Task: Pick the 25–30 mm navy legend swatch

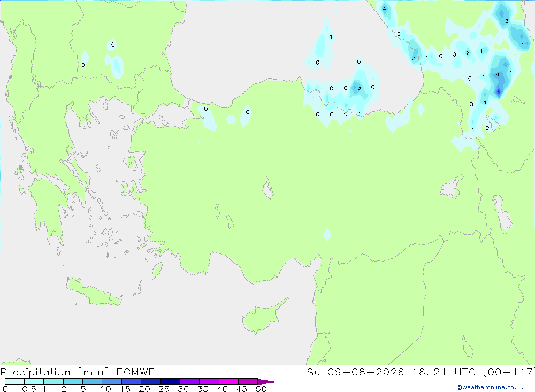Action: coord(170,381)
